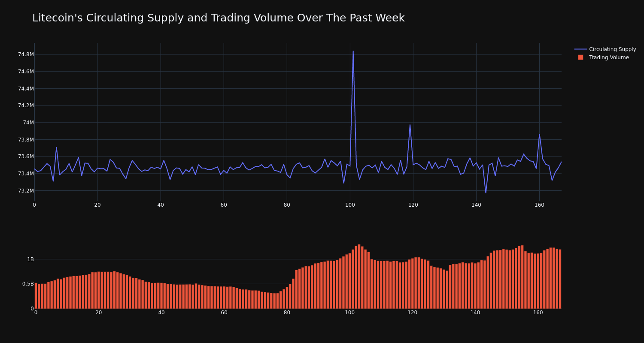
Task: Click the 0.5B label on volume axis
Action: point(28,284)
